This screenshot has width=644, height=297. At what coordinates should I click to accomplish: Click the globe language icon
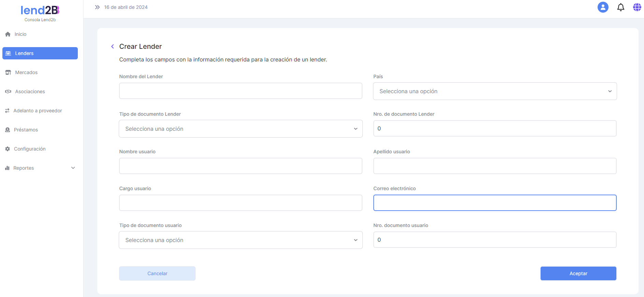pyautogui.click(x=637, y=7)
